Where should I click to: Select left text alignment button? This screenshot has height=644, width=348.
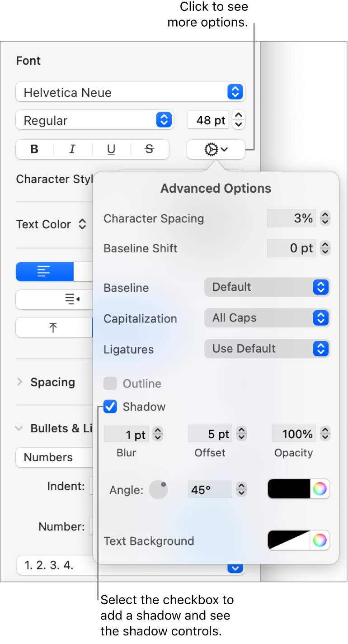tap(44, 272)
